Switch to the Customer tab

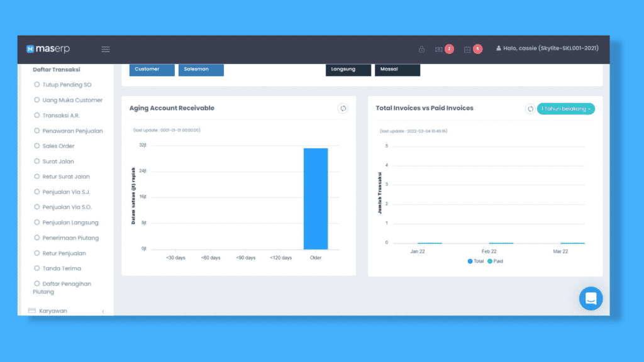(152, 70)
